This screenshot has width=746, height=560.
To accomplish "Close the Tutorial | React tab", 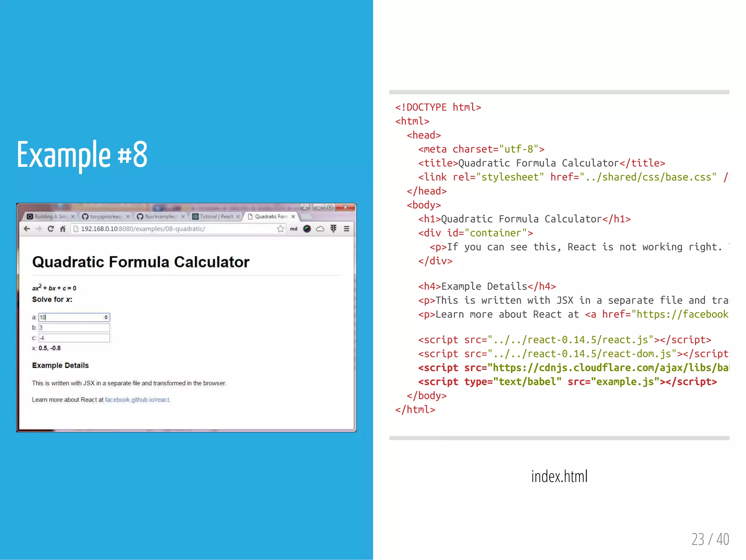I will click(238, 216).
